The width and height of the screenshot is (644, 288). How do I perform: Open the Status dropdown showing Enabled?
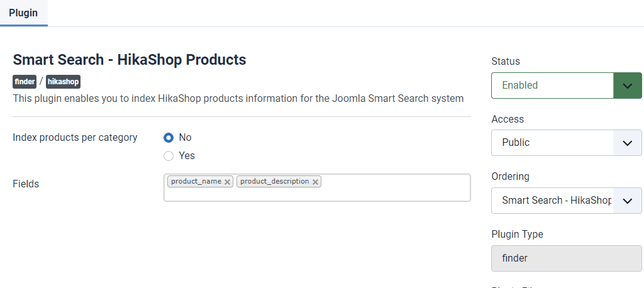pyautogui.click(x=567, y=86)
